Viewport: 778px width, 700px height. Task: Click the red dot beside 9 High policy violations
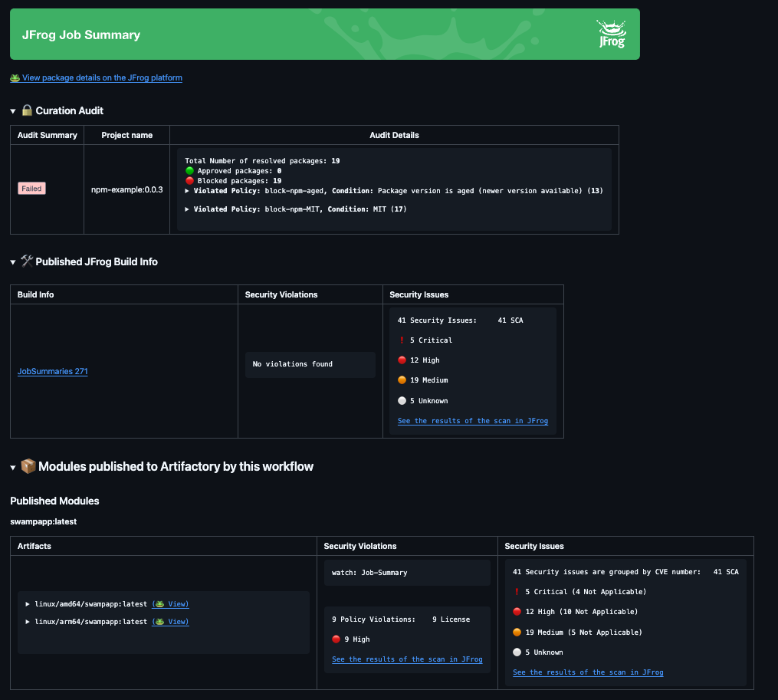pos(336,639)
